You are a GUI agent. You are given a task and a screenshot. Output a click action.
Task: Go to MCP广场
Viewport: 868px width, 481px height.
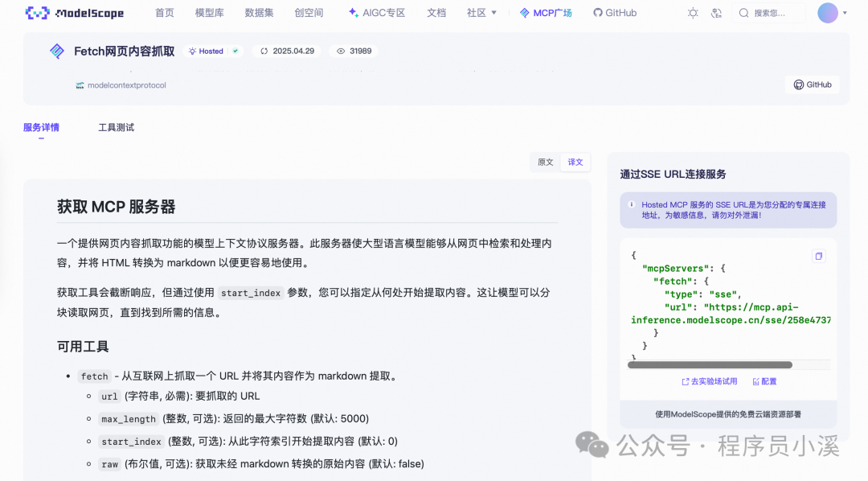546,13
